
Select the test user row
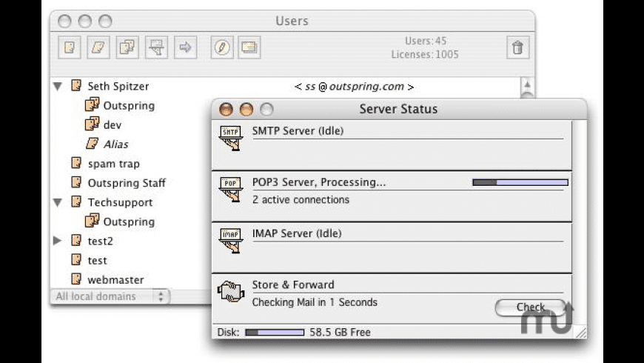point(97,260)
